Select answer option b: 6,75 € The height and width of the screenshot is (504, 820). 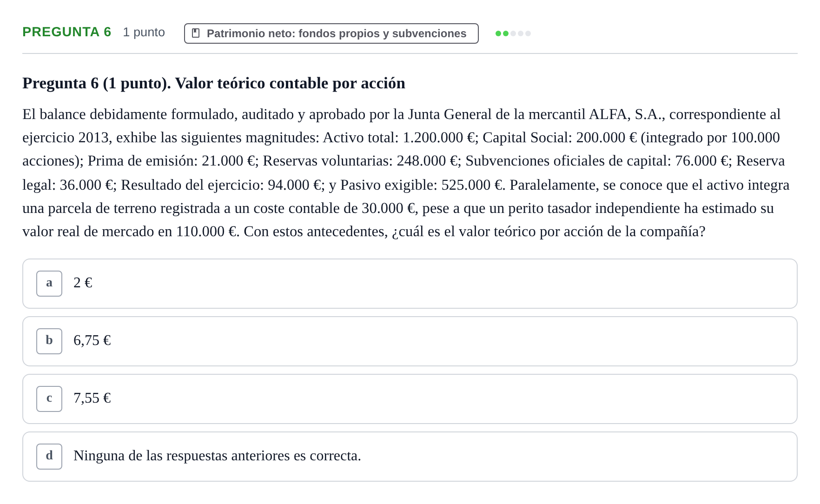(x=410, y=341)
